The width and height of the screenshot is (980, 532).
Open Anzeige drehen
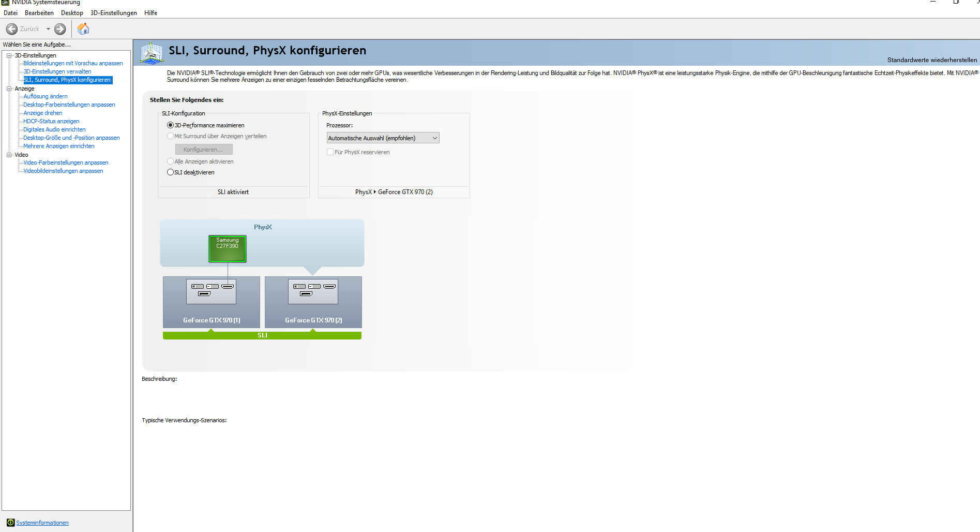43,113
